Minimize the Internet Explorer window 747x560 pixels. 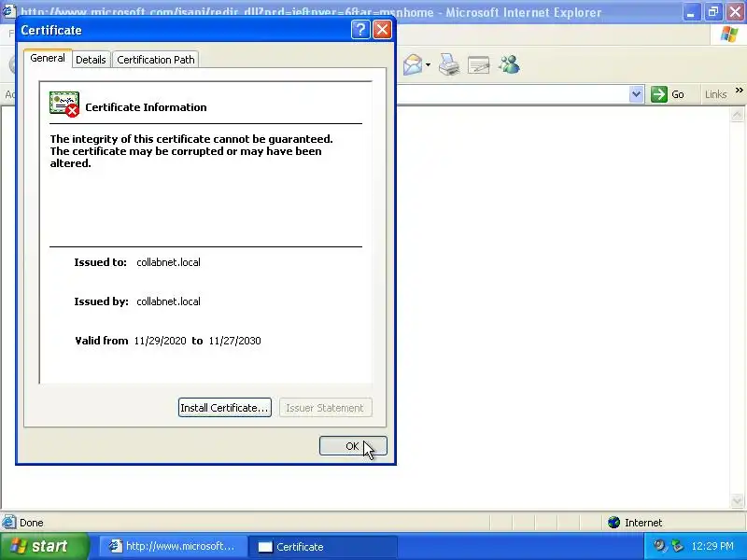(x=691, y=12)
